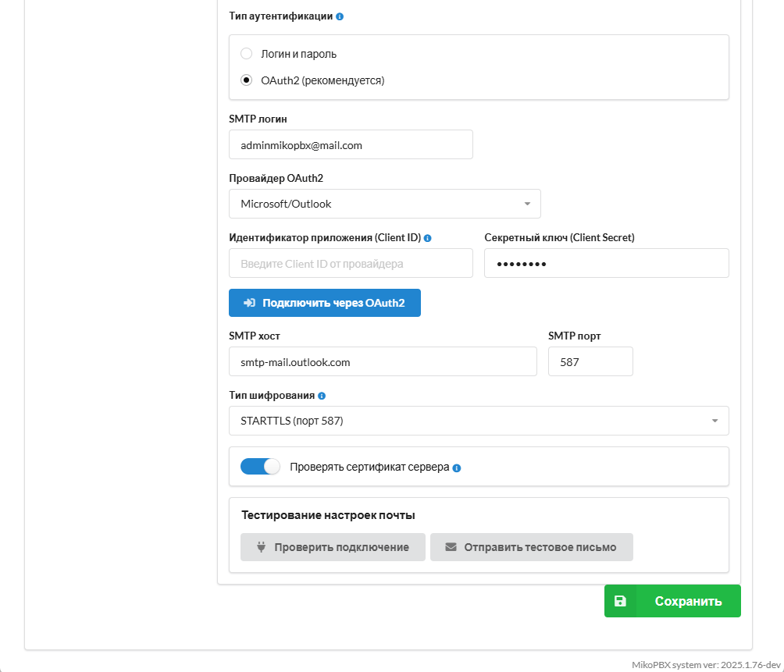Image resolution: width=784 pixels, height=672 pixels.
Task: Click the arrow on STARTTLS encryption selector
Action: pos(714,421)
